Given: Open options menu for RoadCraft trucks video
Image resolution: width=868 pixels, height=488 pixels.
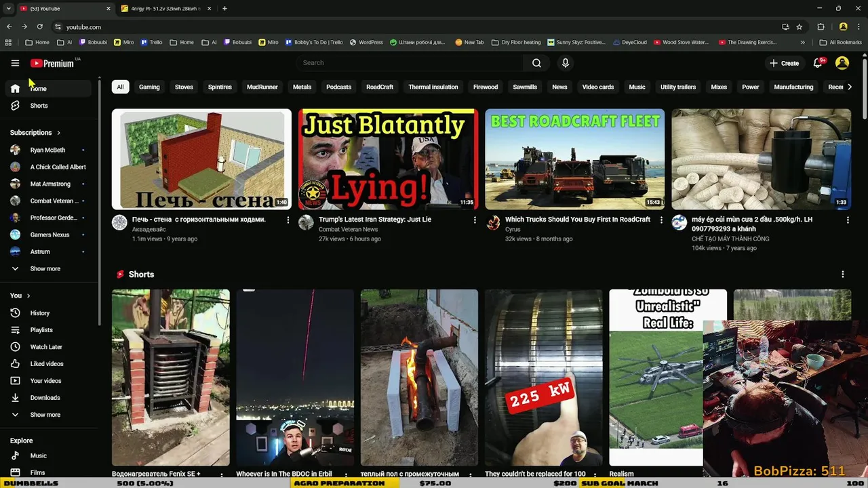Looking at the screenshot, I should pos(661,220).
